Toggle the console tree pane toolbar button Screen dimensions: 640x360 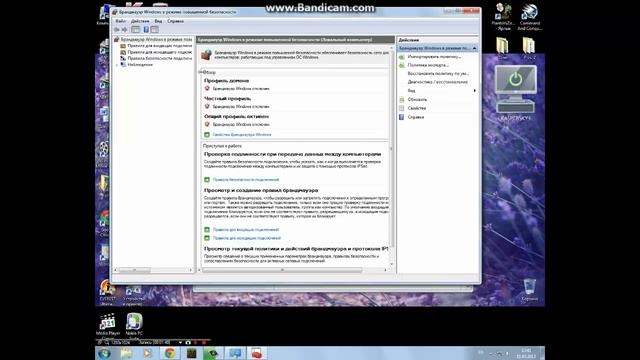(136, 30)
